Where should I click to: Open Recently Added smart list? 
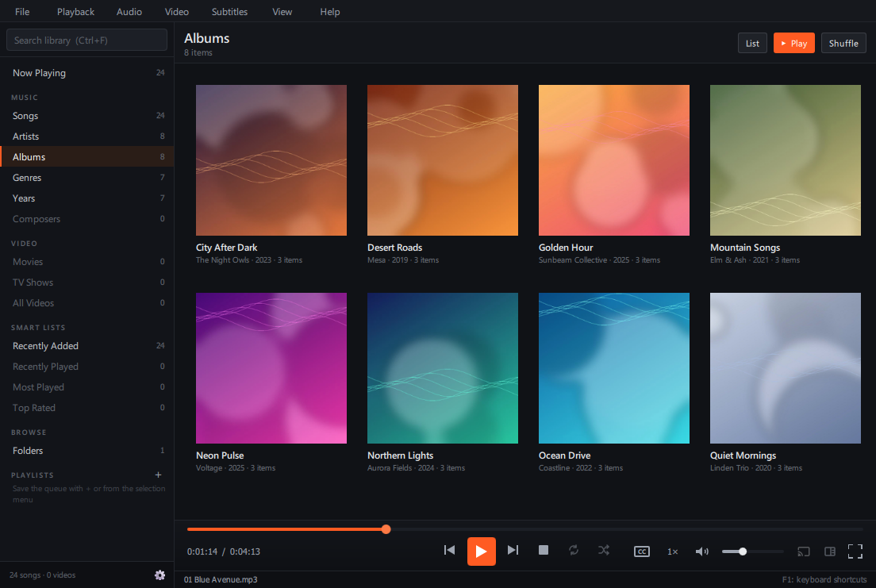[87, 346]
